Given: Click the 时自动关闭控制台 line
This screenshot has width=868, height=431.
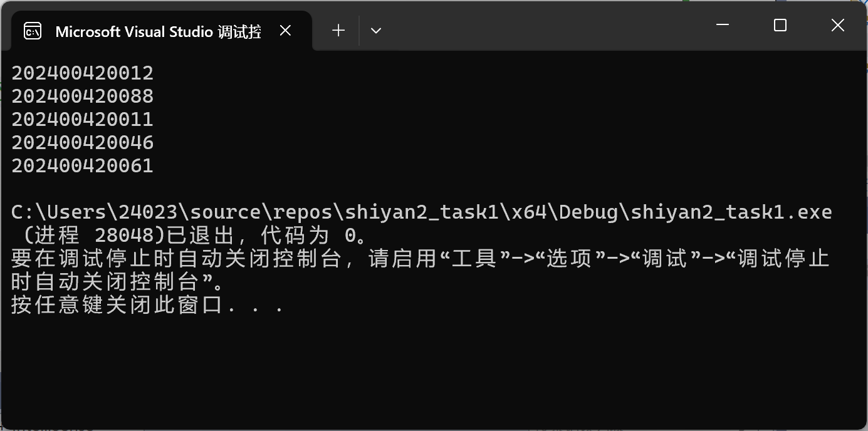Looking at the screenshot, I should (x=118, y=282).
